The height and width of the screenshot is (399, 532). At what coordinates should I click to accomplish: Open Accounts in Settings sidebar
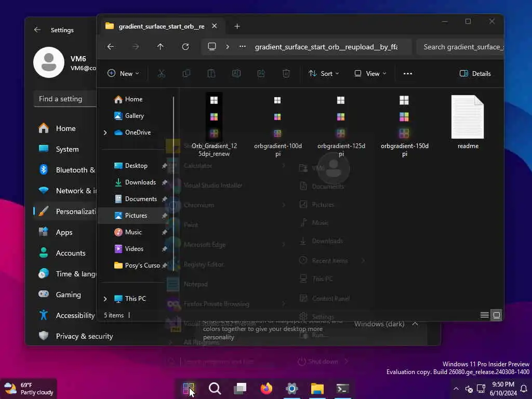pos(65,253)
